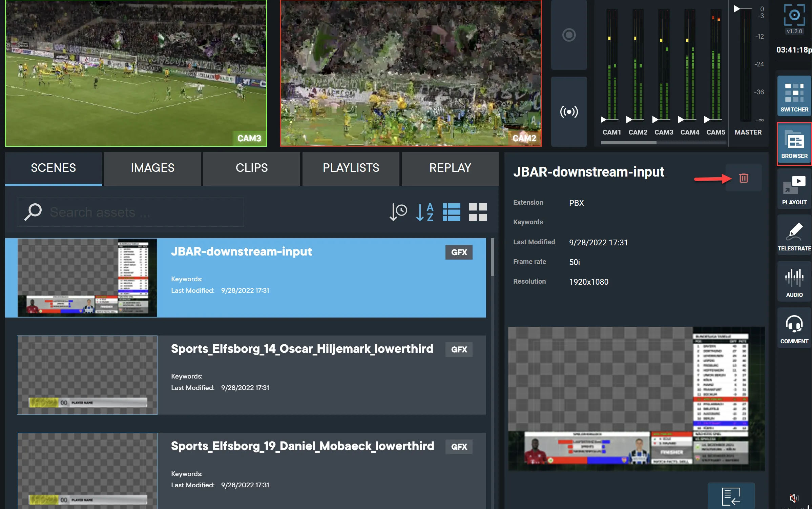
Task: Click the Daniel_Mobaeck lowerthird thumbnail
Action: 87,471
